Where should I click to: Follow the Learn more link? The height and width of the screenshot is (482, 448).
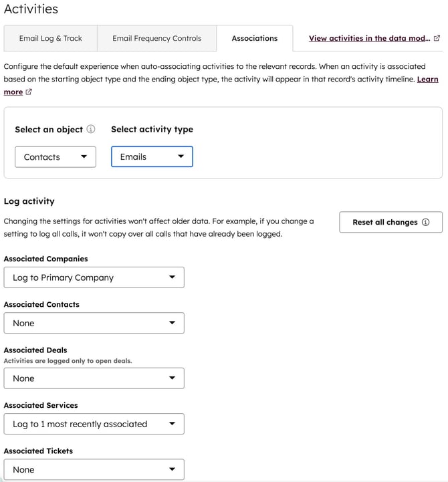pyautogui.click(x=427, y=80)
